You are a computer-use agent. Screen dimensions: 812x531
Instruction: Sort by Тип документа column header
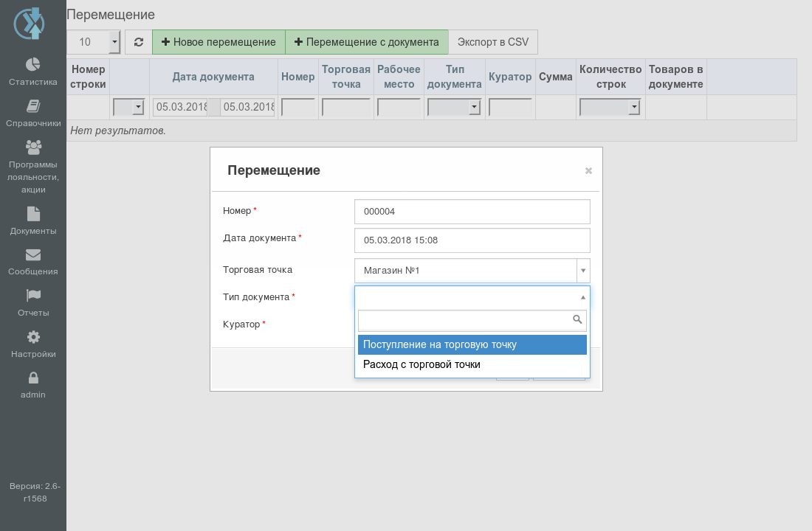454,77
